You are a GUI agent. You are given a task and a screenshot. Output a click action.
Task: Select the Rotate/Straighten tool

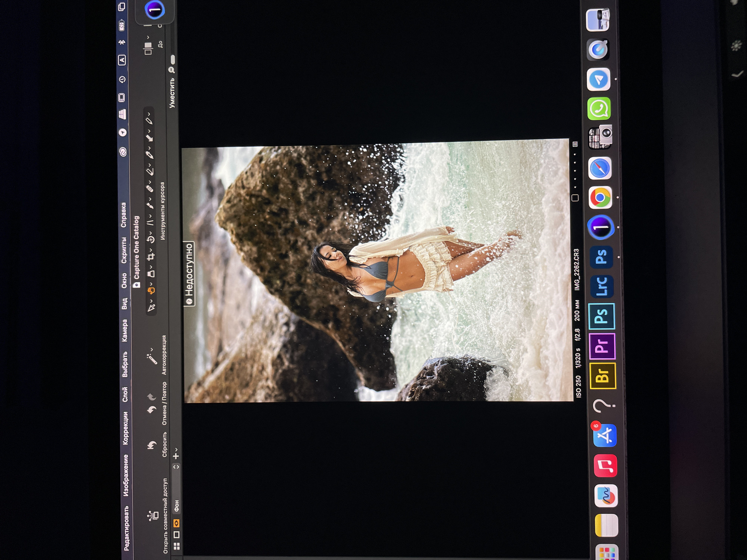click(151, 239)
